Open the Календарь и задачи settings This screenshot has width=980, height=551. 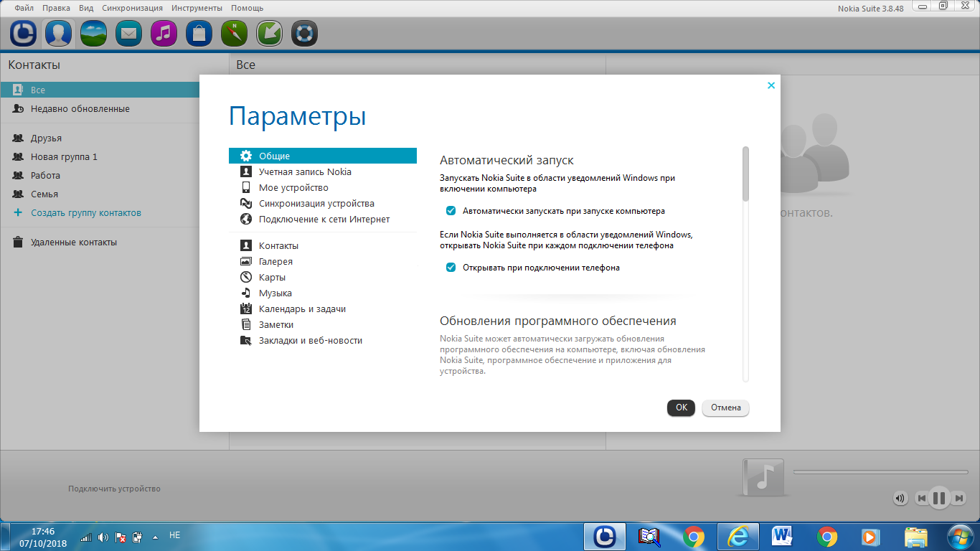click(323, 309)
